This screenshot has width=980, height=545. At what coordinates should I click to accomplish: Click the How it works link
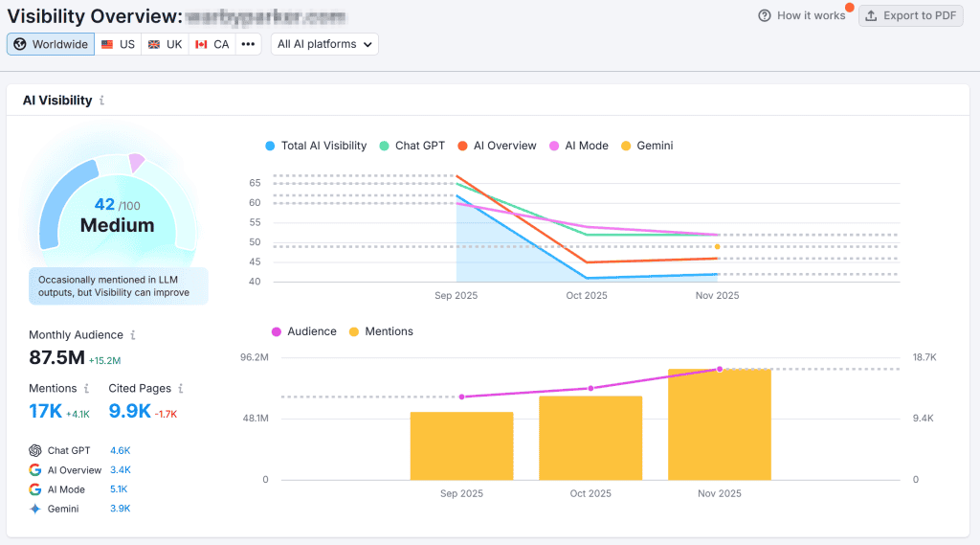[811, 15]
